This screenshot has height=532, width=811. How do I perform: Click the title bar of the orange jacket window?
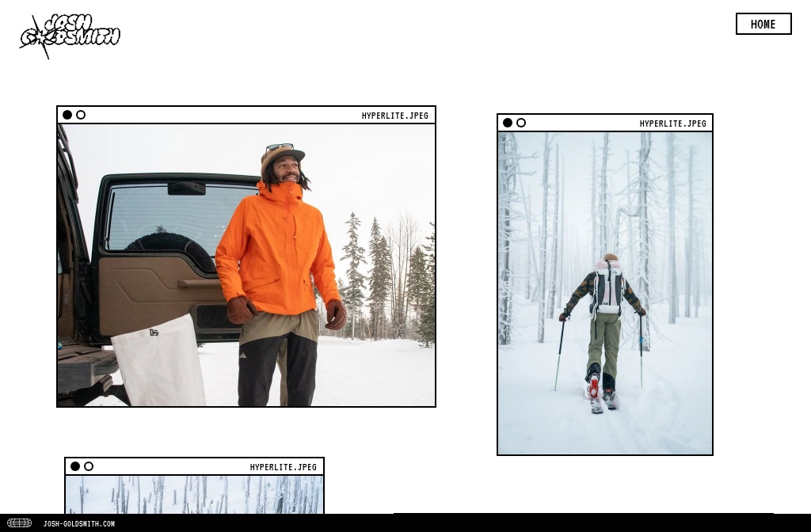(x=222, y=115)
